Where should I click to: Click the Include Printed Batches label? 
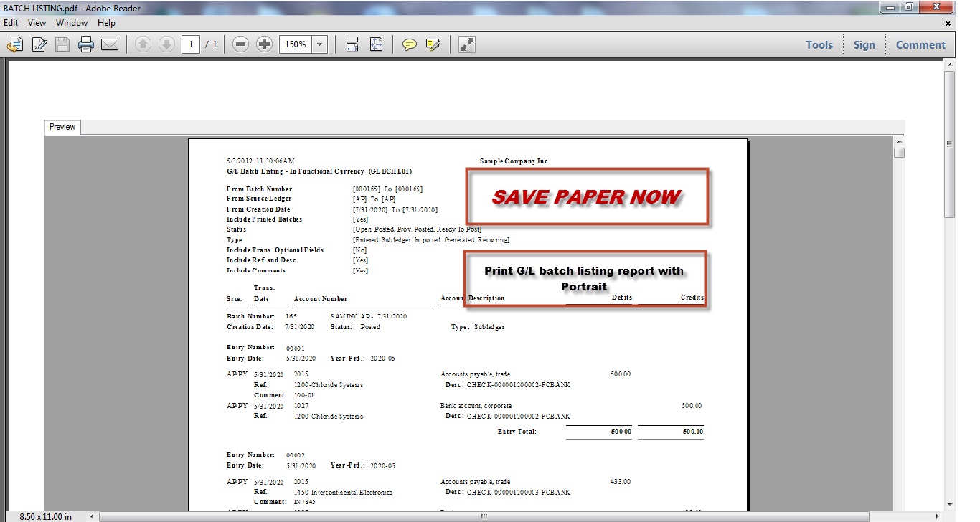[264, 219]
